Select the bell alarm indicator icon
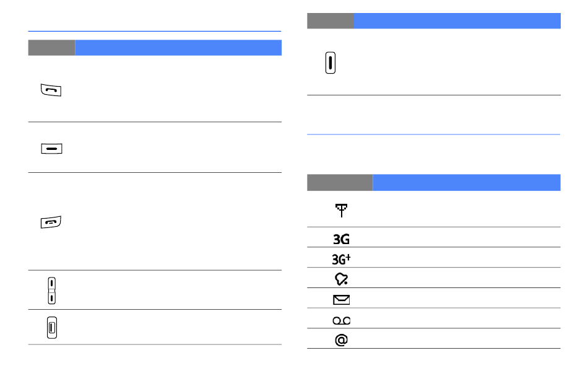 click(x=341, y=279)
